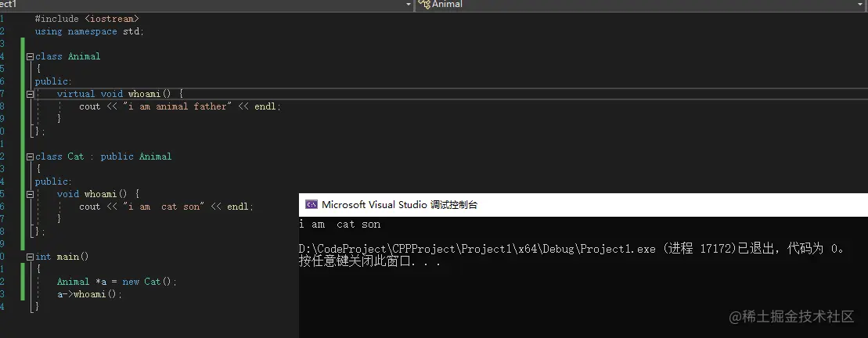Image resolution: width=868 pixels, height=338 pixels.
Task: Click the console output 'i am cat son'
Action: (340, 224)
